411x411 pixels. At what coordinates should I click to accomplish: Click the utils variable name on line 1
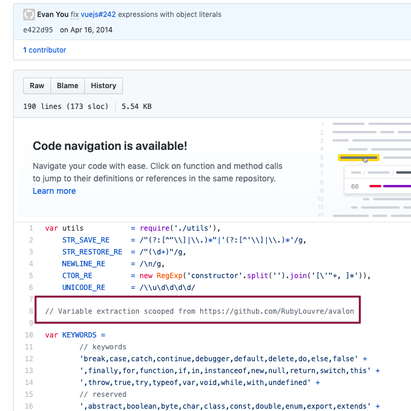click(73, 228)
